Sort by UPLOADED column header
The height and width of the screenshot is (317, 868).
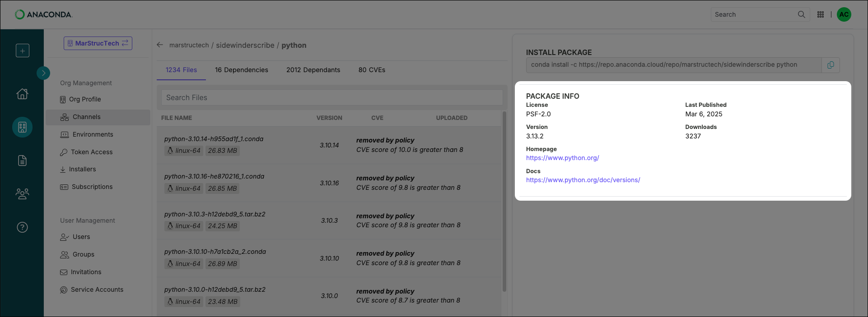(x=452, y=118)
